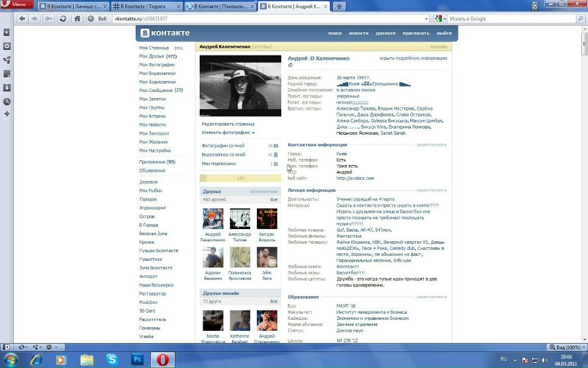
Task: Go back to the previous page
Action: [x=23, y=19]
